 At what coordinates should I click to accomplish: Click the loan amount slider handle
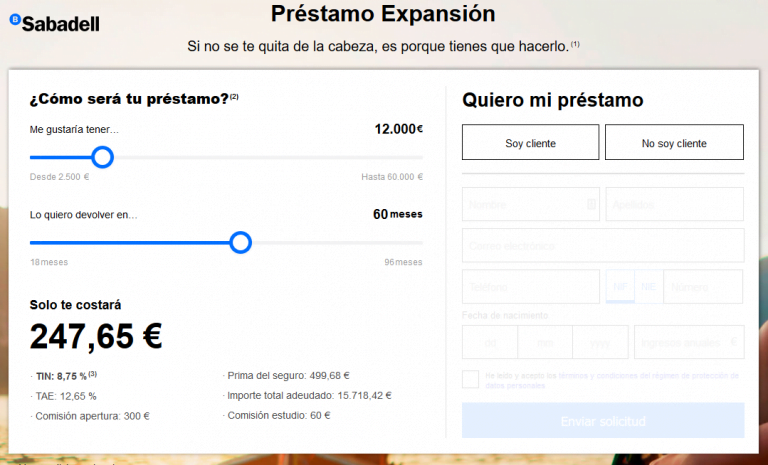102,157
